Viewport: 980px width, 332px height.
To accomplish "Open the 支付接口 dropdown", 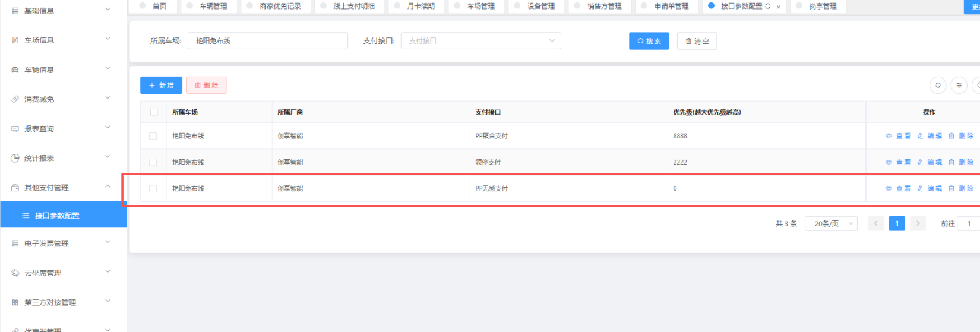I will click(x=481, y=41).
